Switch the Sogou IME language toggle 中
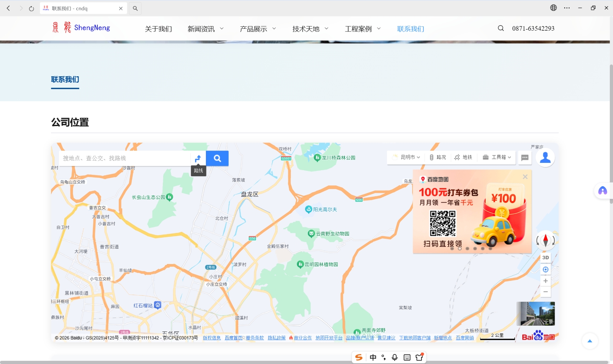Screen dimensions: 613x364 (x=373, y=357)
